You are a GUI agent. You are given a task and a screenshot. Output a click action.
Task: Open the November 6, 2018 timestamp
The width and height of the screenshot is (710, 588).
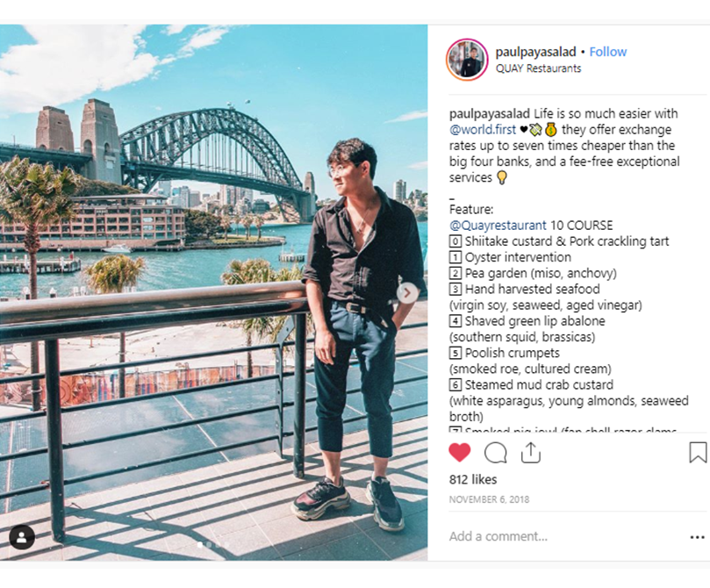click(489, 499)
